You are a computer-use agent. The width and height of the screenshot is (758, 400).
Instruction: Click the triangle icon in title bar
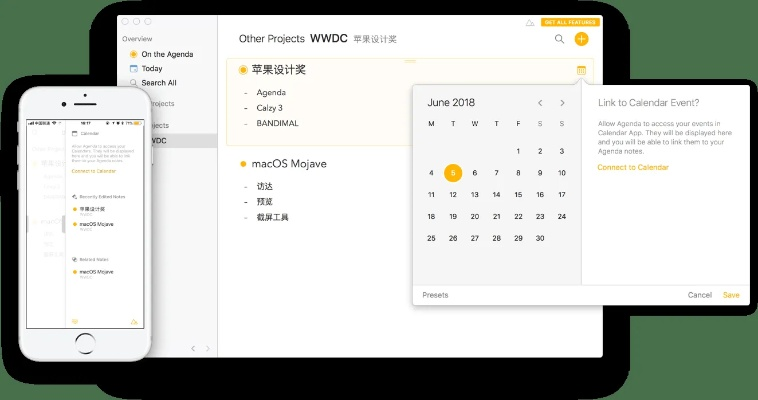click(530, 22)
